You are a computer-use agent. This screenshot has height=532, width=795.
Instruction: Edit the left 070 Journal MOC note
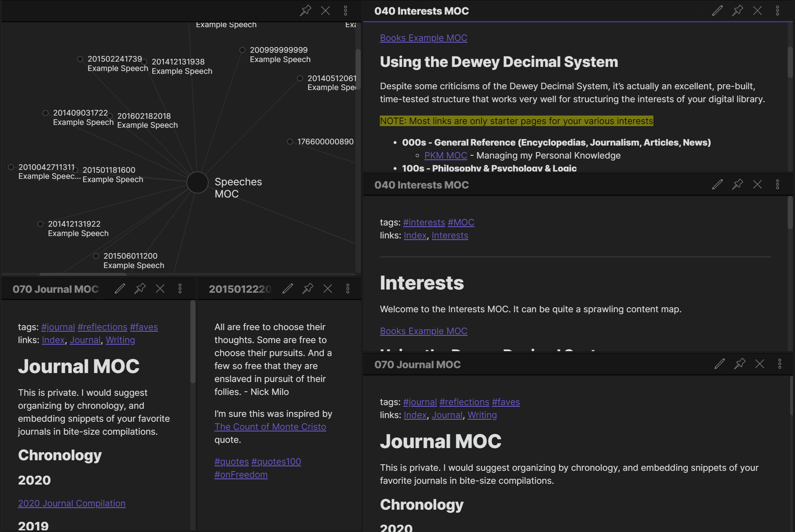pyautogui.click(x=120, y=289)
